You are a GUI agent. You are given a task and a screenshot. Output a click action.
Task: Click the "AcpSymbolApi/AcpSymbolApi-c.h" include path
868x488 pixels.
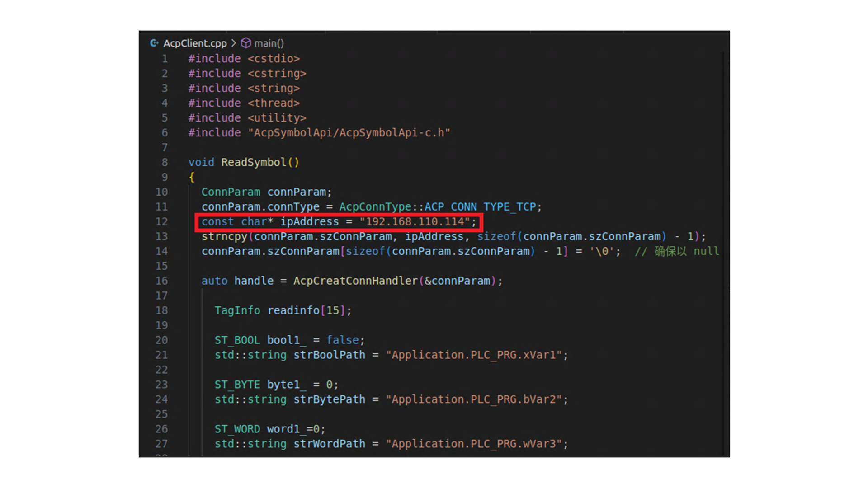[x=349, y=133]
